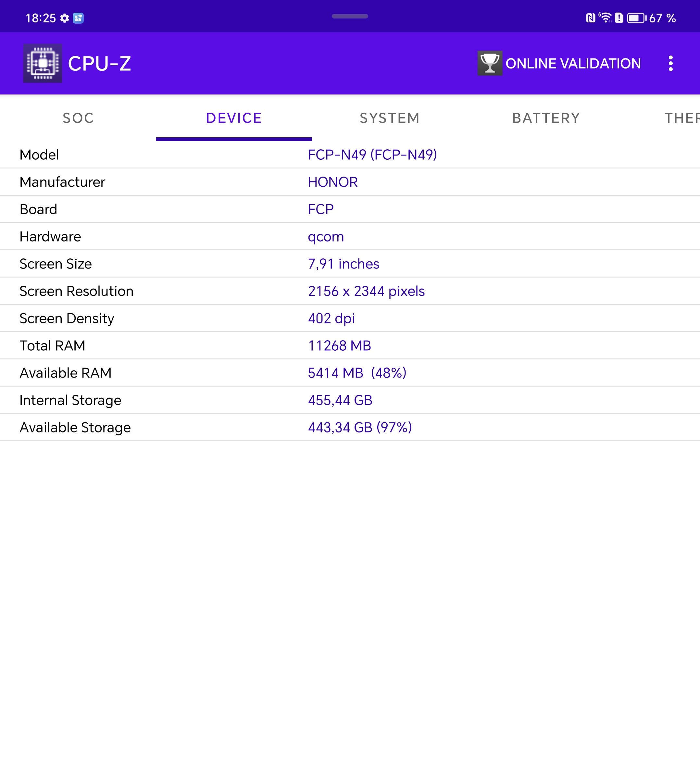
Task: Select the 5414 MB (48%) value
Action: pos(357,373)
